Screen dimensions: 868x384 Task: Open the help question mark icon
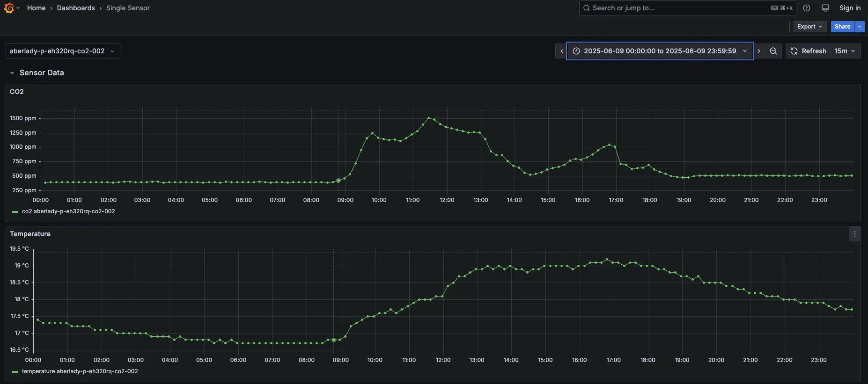point(807,8)
